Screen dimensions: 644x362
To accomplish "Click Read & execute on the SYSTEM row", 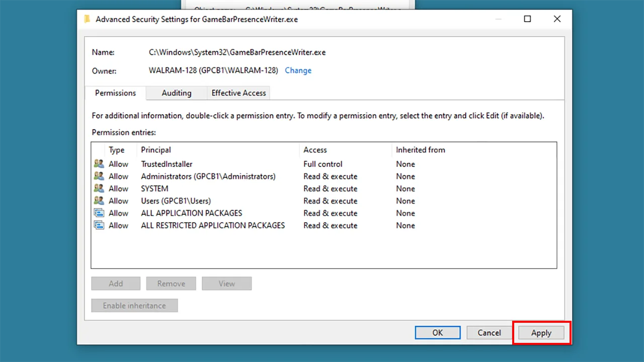I will [330, 189].
